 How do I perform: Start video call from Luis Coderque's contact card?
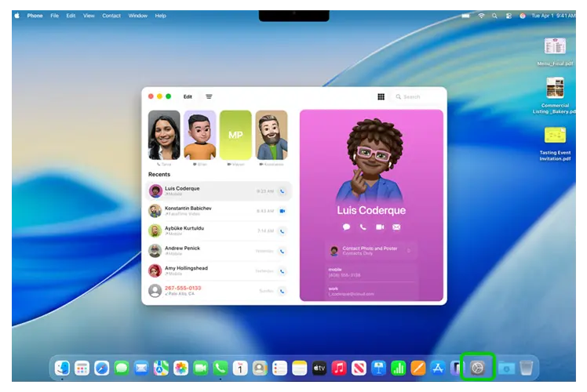pos(380,227)
